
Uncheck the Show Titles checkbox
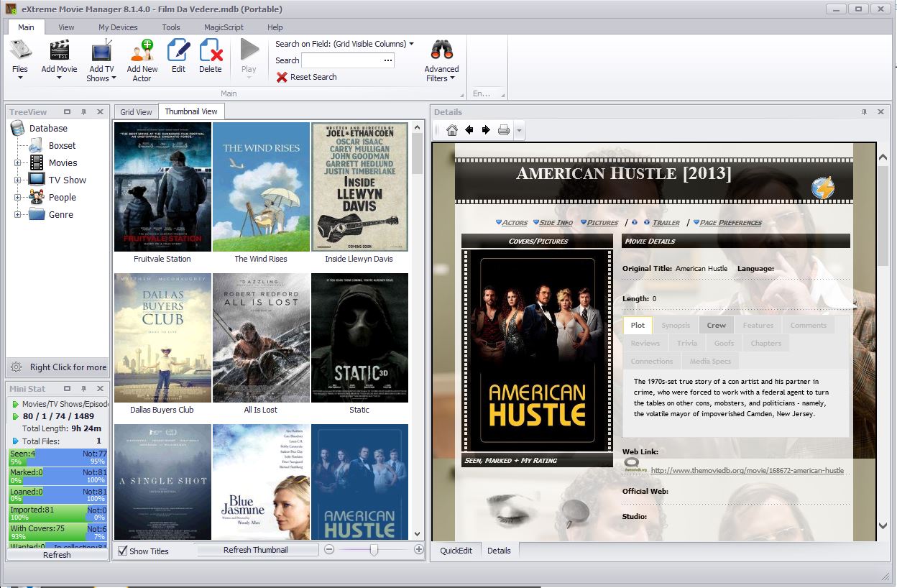point(122,551)
